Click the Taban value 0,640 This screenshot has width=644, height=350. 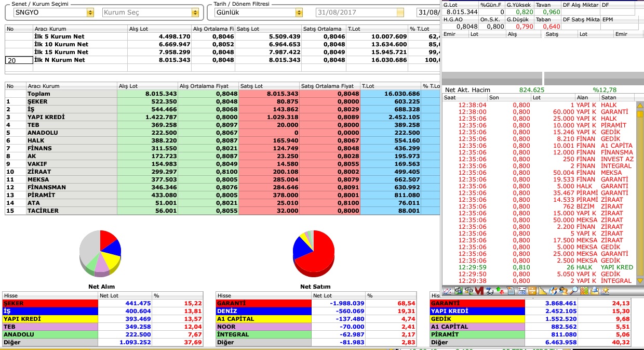(551, 26)
